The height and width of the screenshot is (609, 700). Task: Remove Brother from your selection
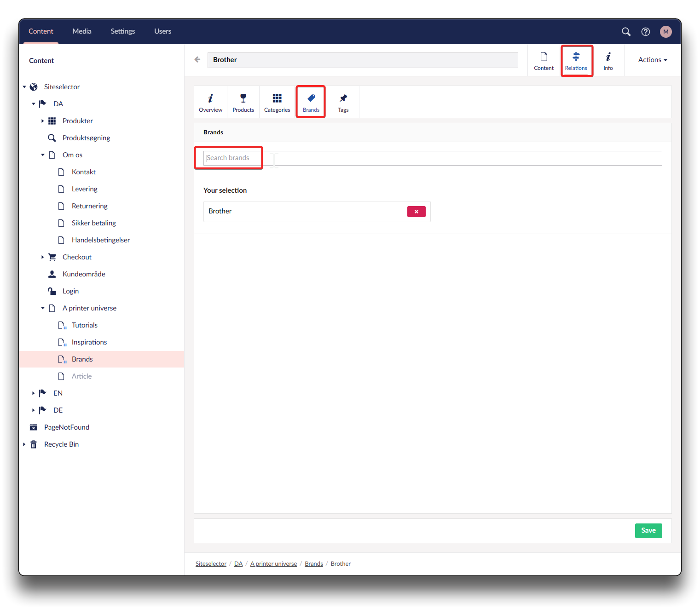click(416, 212)
